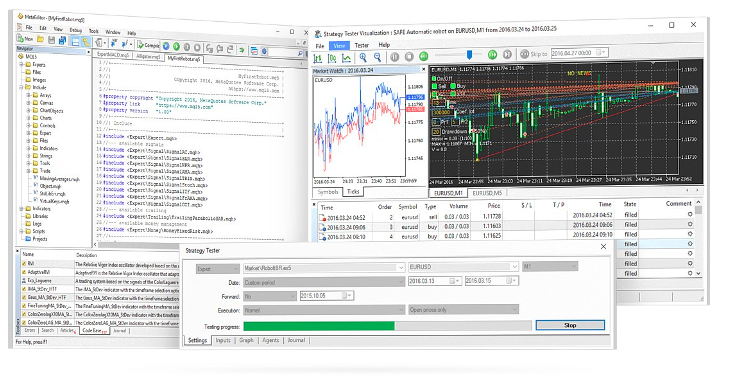Click the gray pause debugging icon in MetaEditor
The image size is (741, 376).
click(187, 47)
